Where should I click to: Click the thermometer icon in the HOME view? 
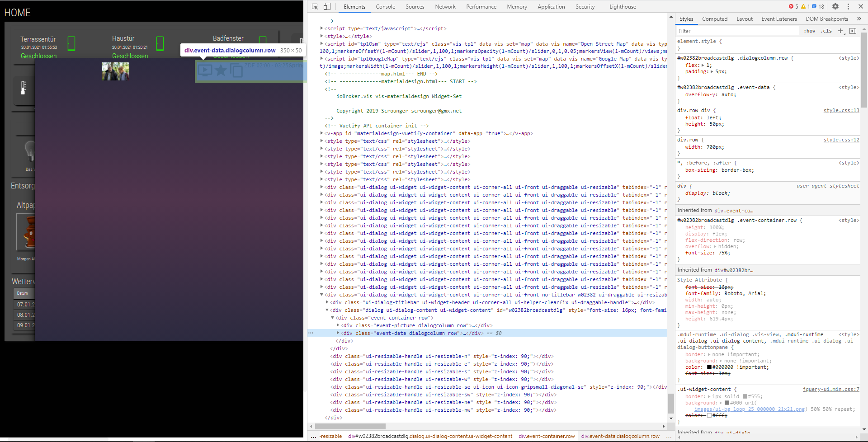click(x=24, y=87)
